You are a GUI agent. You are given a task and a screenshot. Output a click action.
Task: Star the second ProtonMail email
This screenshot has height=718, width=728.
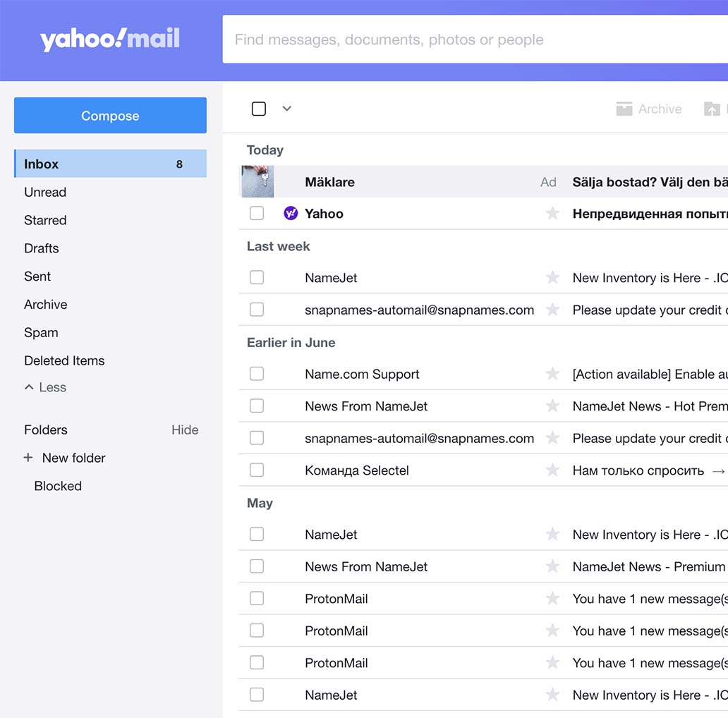click(552, 631)
